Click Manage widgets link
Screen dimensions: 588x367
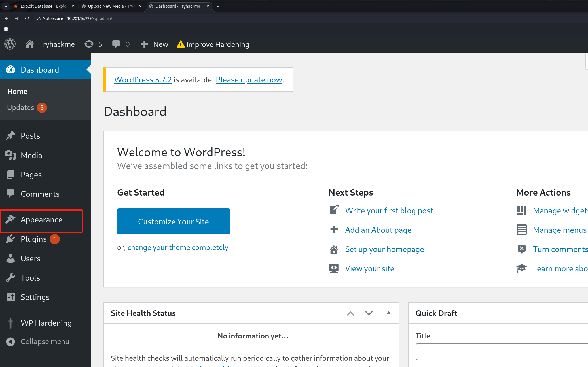tap(560, 211)
